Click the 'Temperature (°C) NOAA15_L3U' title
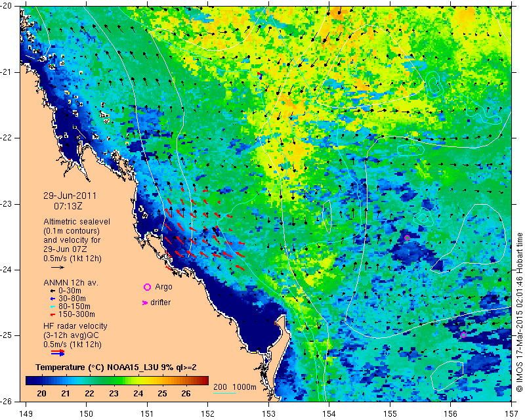 (x=98, y=367)
